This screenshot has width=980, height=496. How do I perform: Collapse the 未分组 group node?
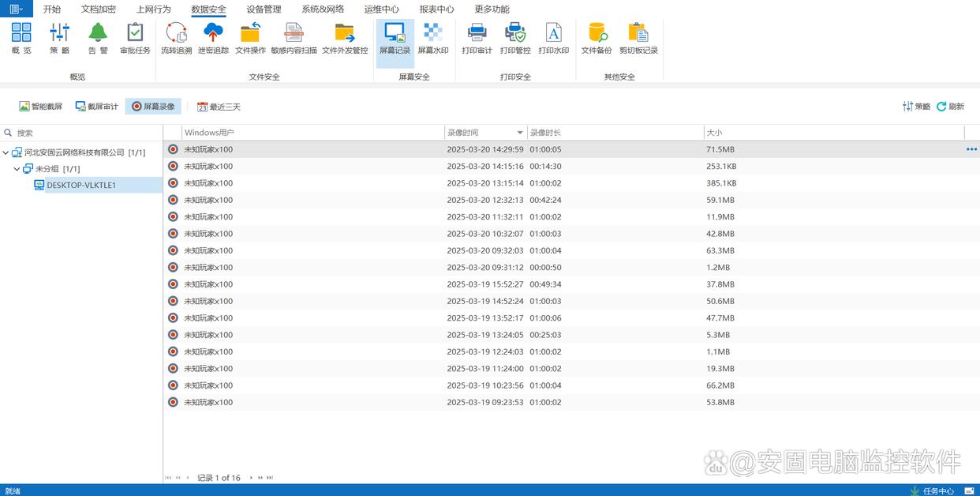pos(17,169)
